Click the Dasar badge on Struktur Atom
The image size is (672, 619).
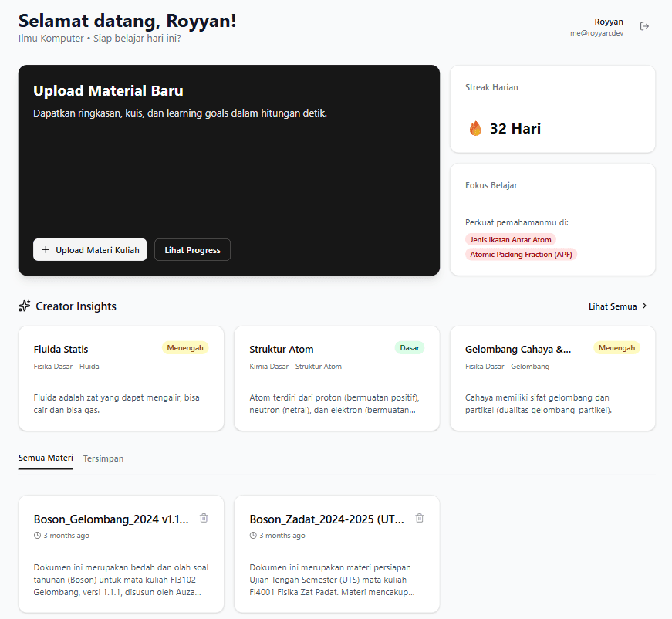(410, 347)
